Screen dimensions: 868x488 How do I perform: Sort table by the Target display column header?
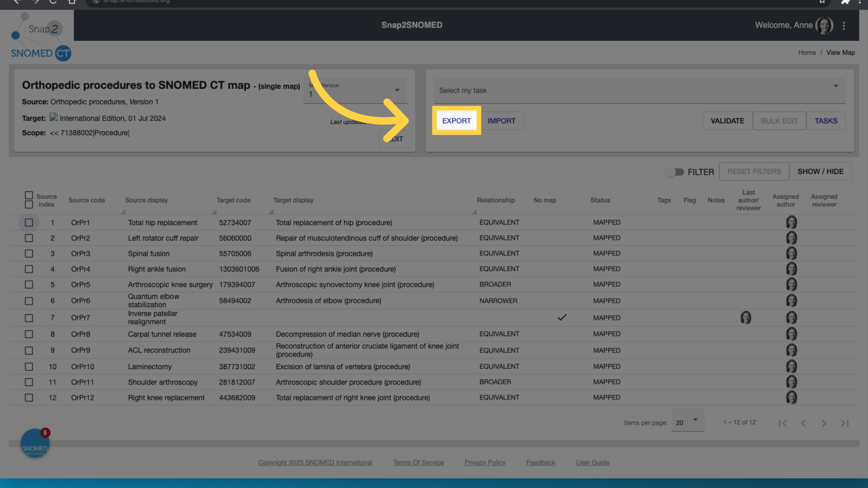click(293, 200)
